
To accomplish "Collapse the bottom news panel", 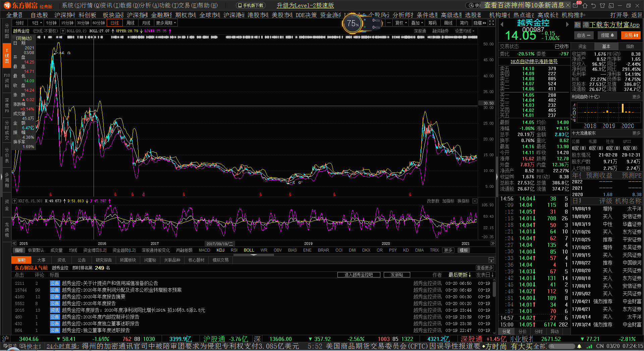I will pos(491,260).
